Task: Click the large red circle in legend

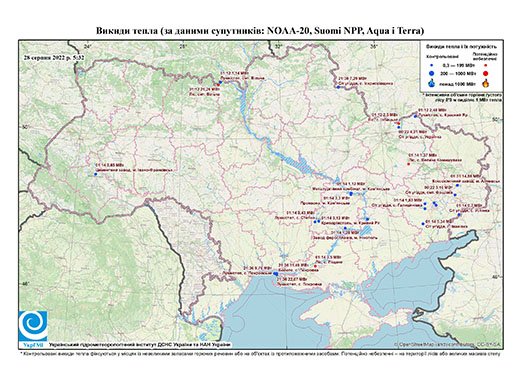Action: click(485, 73)
